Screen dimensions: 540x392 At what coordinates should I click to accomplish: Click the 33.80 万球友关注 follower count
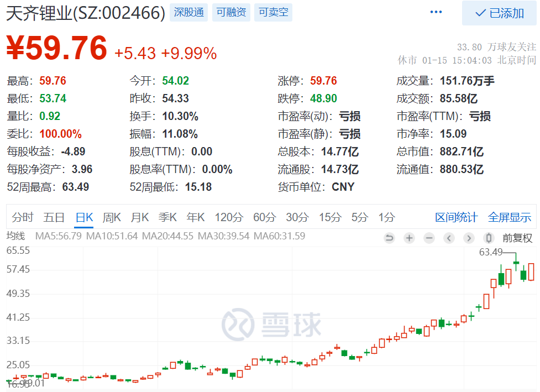[496, 47]
